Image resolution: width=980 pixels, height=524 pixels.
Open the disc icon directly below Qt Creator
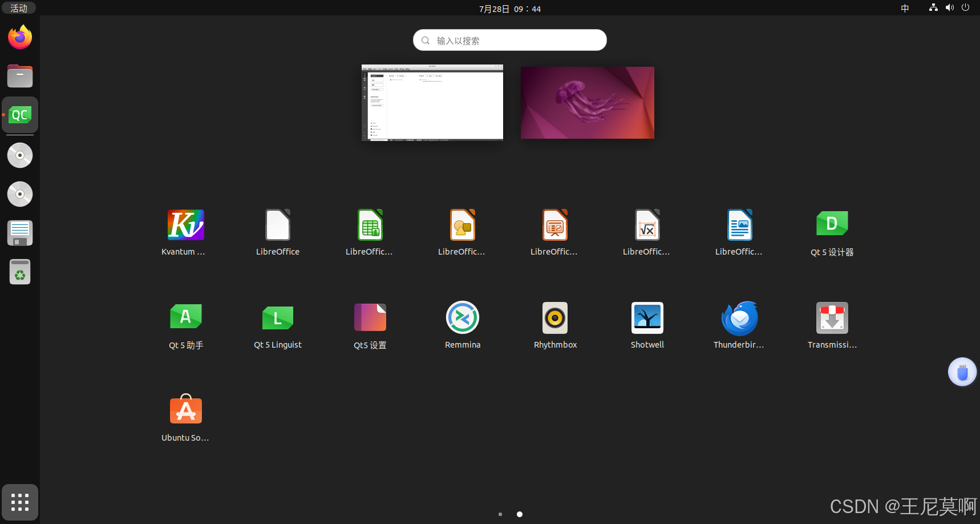click(20, 155)
